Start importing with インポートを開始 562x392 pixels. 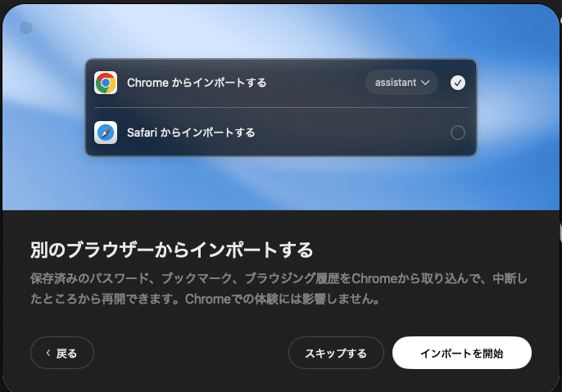pyautogui.click(x=462, y=353)
